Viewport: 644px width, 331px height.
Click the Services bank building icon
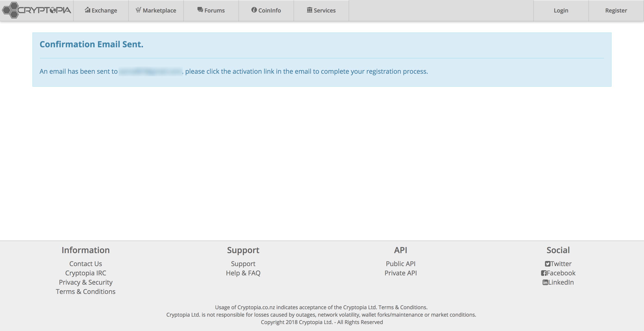(x=309, y=10)
